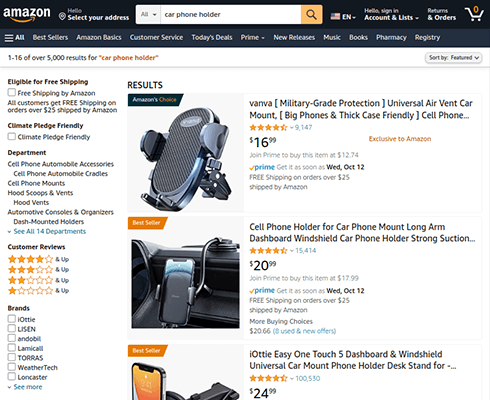The image size is (490, 400).
Task: Open Hood Vents department
Action: click(x=31, y=202)
